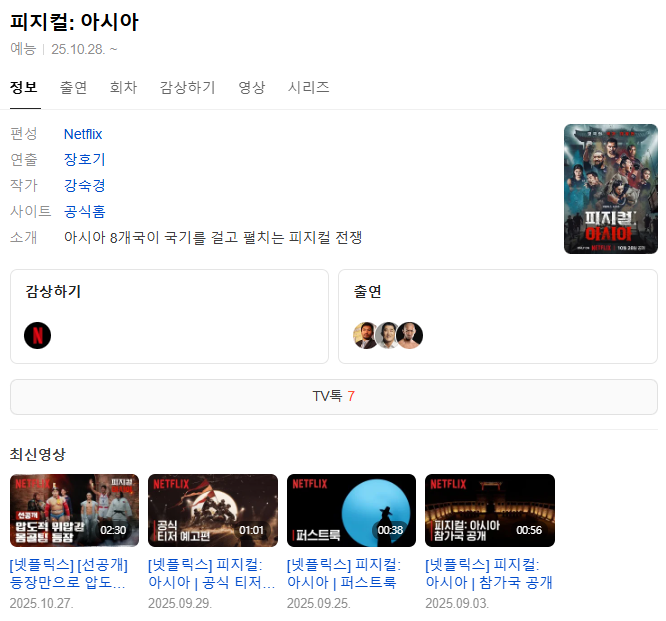Visit the 공식홈 official site link
Image resolution: width=666 pixels, height=621 pixels.
84,211
